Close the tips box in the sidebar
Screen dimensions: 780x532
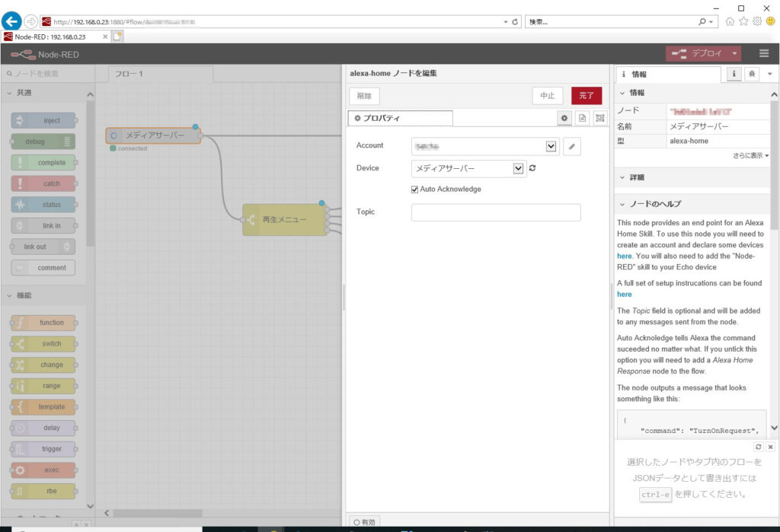tap(770, 447)
